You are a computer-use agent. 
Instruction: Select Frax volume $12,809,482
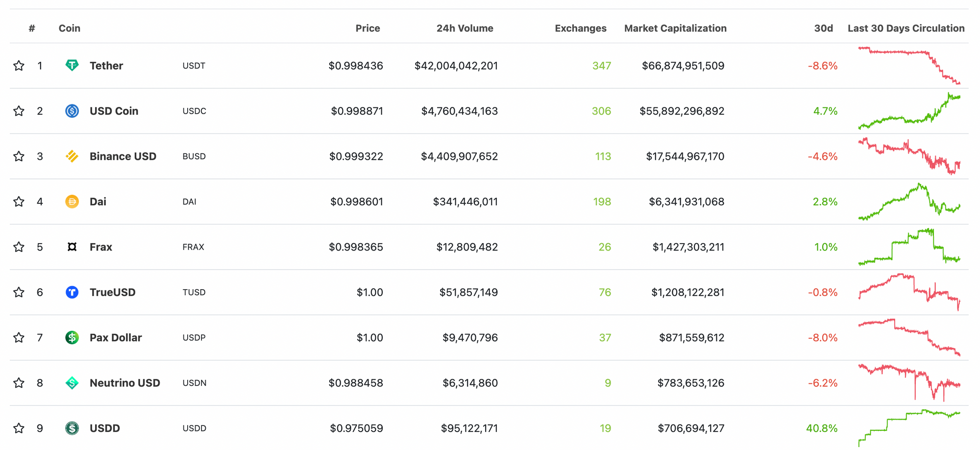(467, 247)
